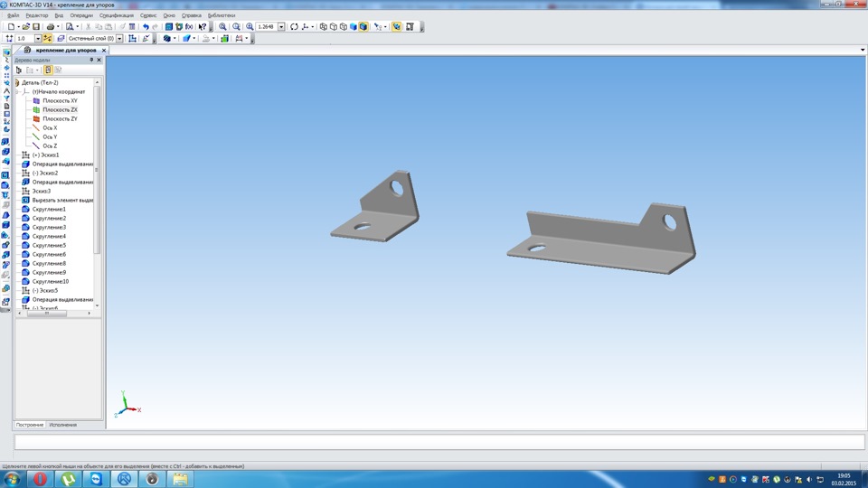Open the orientation axes dropdown arrow

tap(312, 26)
